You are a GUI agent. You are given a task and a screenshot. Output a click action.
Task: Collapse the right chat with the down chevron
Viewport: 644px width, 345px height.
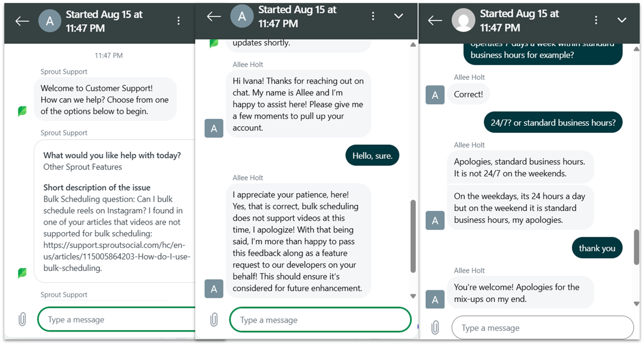pos(622,19)
